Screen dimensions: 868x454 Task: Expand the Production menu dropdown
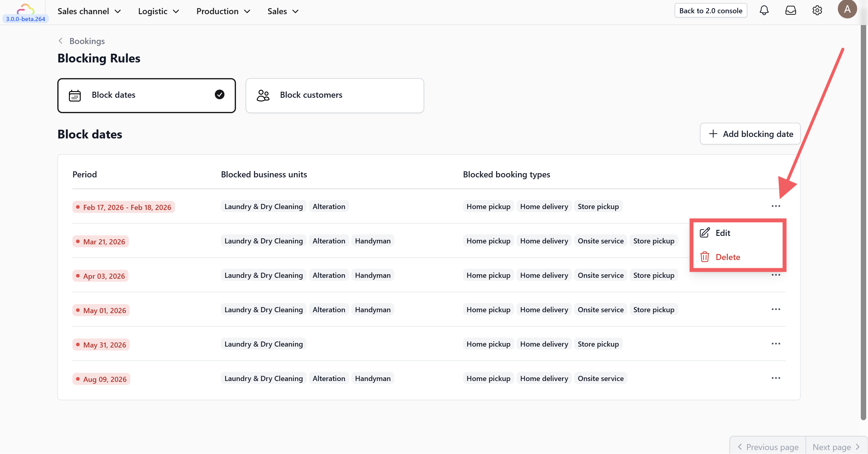(223, 11)
